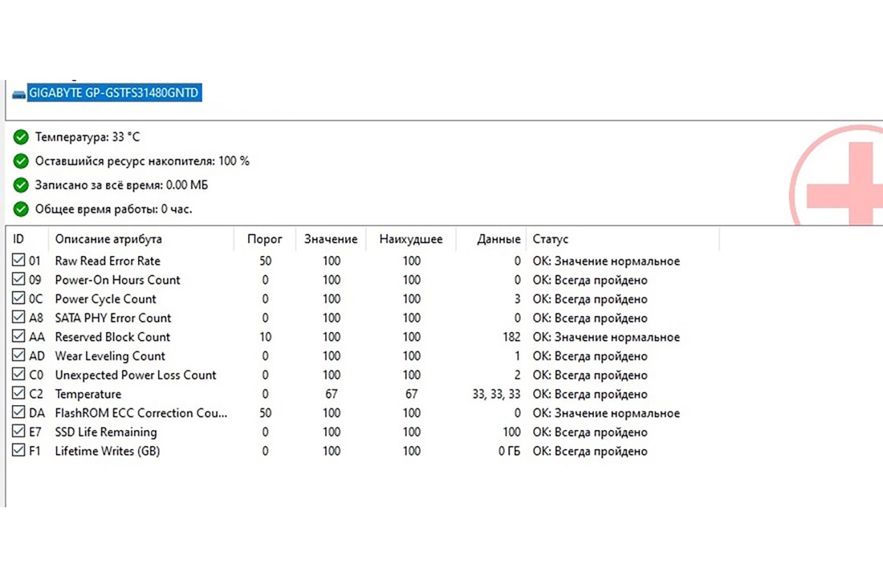This screenshot has width=883, height=588.
Task: Disable the Temperature attribute checkbox
Action: [19, 394]
